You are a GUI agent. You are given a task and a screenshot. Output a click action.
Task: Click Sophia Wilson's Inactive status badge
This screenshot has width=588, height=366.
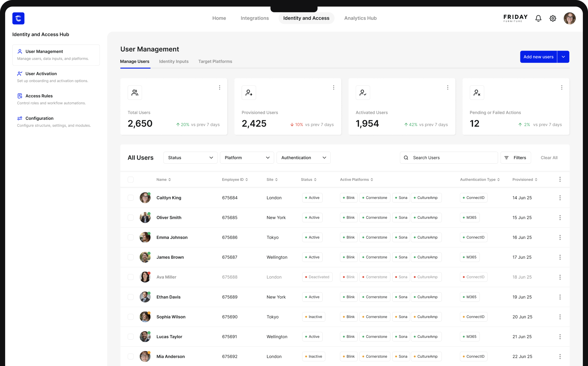(313, 317)
